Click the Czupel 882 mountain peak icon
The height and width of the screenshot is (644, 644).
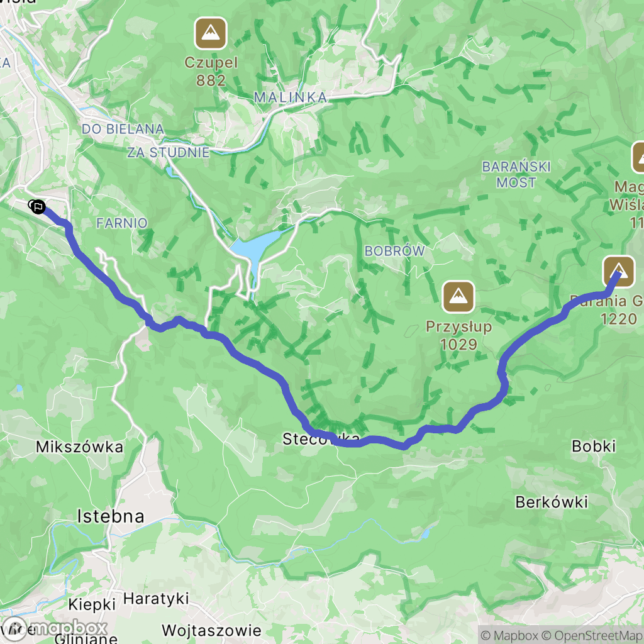point(211,33)
